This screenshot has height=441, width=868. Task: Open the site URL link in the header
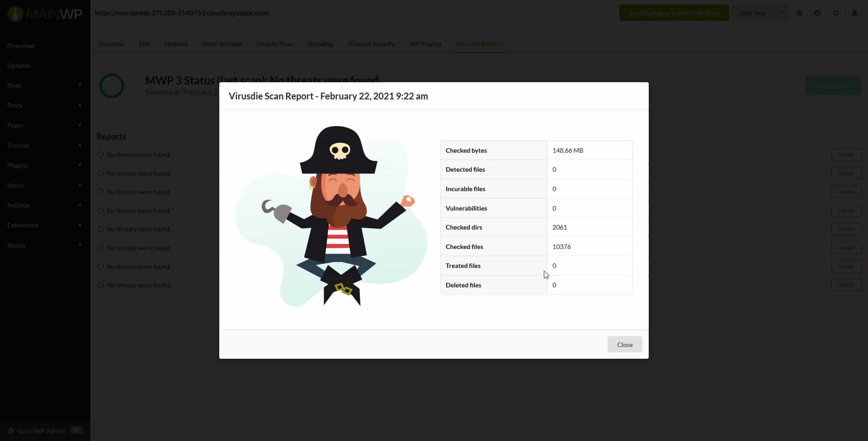pyautogui.click(x=182, y=13)
